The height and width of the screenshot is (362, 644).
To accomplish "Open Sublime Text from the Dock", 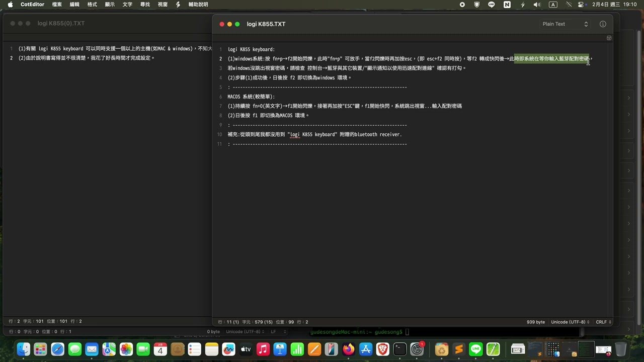I will [x=458, y=349].
